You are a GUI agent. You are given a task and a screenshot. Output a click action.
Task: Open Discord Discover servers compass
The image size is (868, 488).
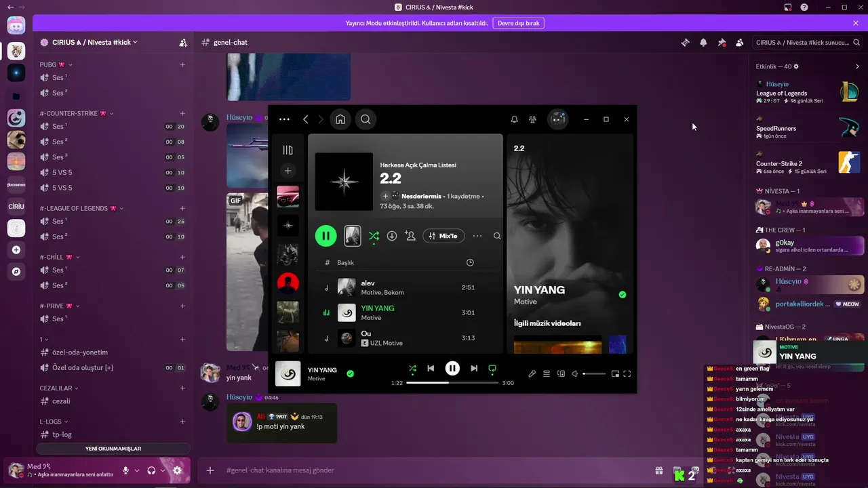pos(16,272)
